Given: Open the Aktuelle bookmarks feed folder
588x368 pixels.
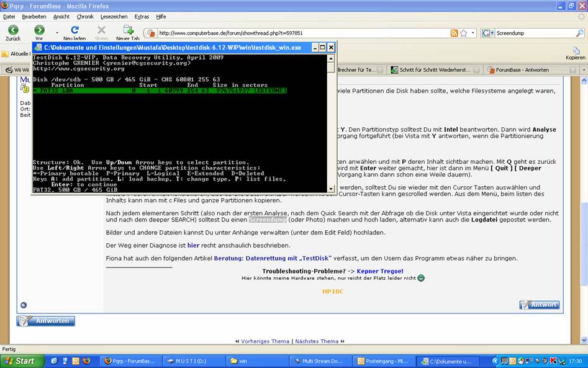Looking at the screenshot, I should (16, 54).
